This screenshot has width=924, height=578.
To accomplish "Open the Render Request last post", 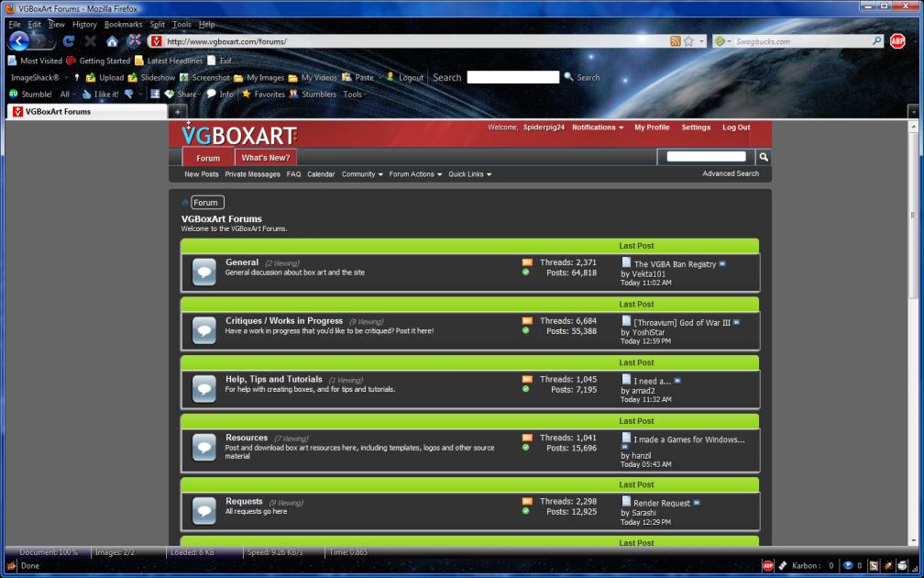I will (x=661, y=503).
